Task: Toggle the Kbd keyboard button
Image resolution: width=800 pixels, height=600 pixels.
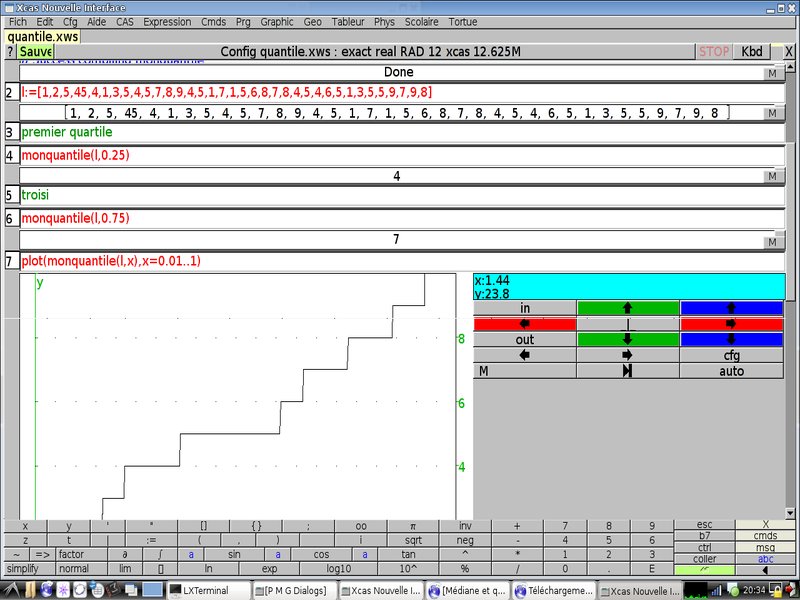Action: tap(752, 51)
